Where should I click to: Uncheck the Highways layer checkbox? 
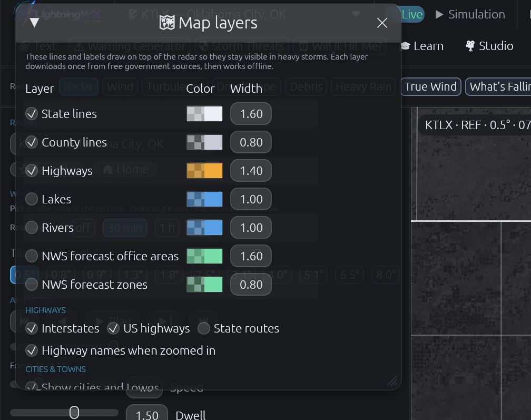pyautogui.click(x=32, y=171)
